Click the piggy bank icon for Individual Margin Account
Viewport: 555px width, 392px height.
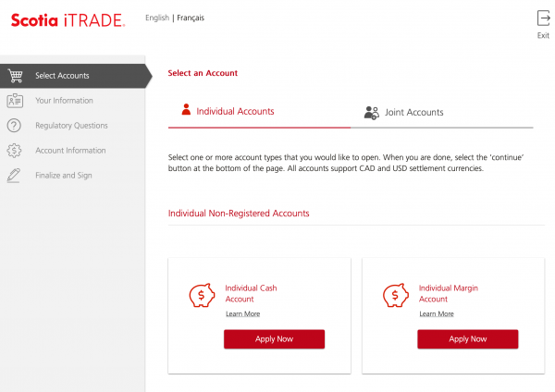point(395,296)
